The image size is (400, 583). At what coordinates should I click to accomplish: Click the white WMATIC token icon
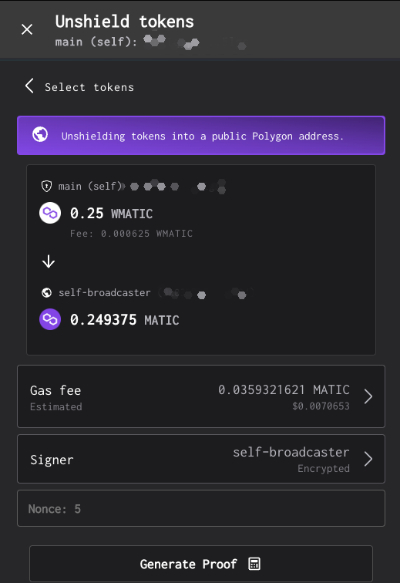(x=50, y=213)
